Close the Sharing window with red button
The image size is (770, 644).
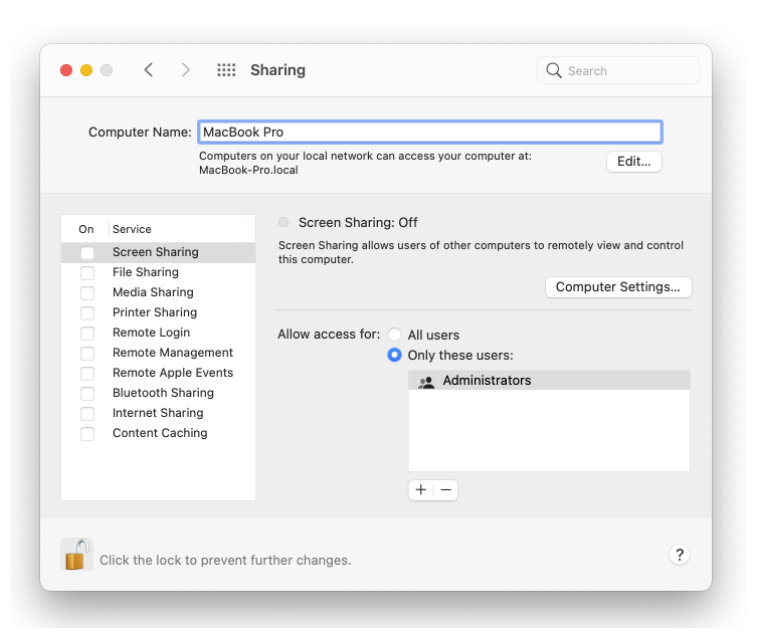(x=66, y=70)
